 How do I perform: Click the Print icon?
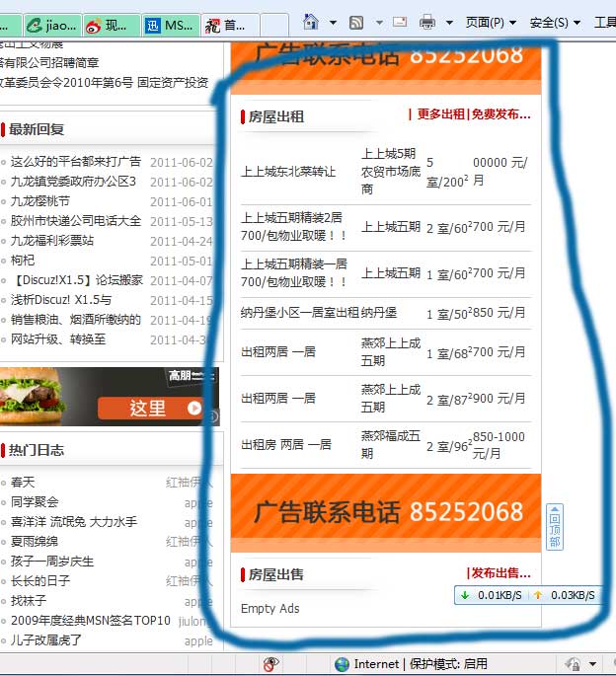tap(427, 22)
